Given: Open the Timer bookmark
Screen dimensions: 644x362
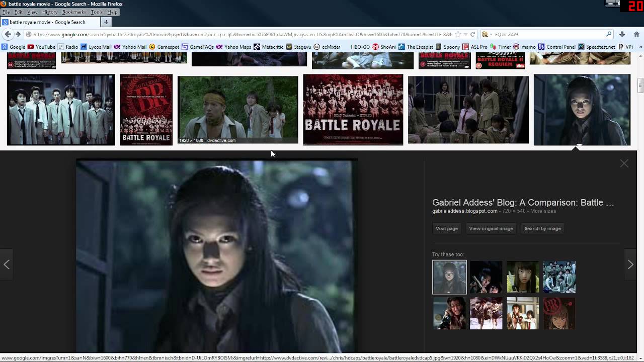Looking at the screenshot, I should pos(501,47).
